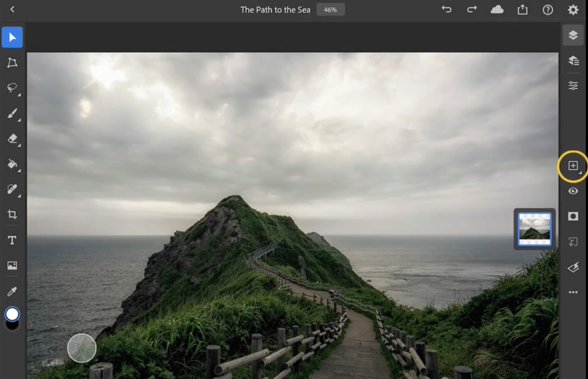Viewport: 588px width, 379px height.
Task: Redo the last undone action
Action: click(x=472, y=9)
